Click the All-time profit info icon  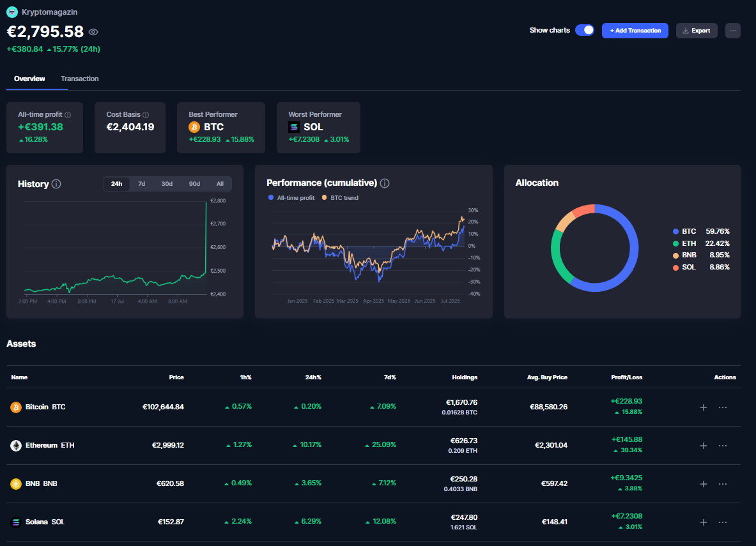[68, 115]
